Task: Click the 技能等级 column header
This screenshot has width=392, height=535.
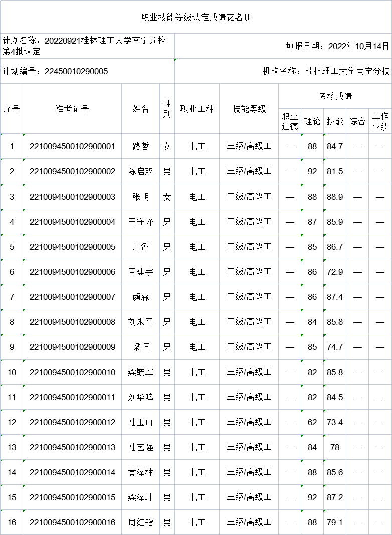Action: [x=249, y=109]
